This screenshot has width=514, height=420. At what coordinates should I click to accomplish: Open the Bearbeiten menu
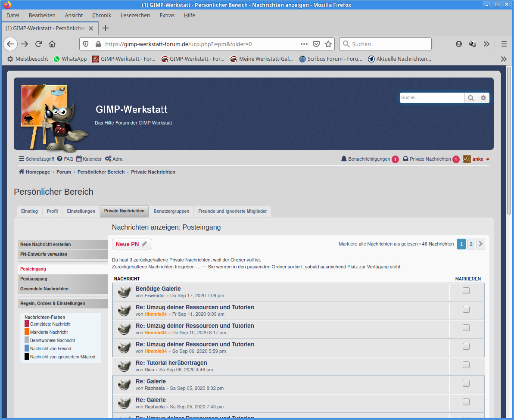click(42, 16)
